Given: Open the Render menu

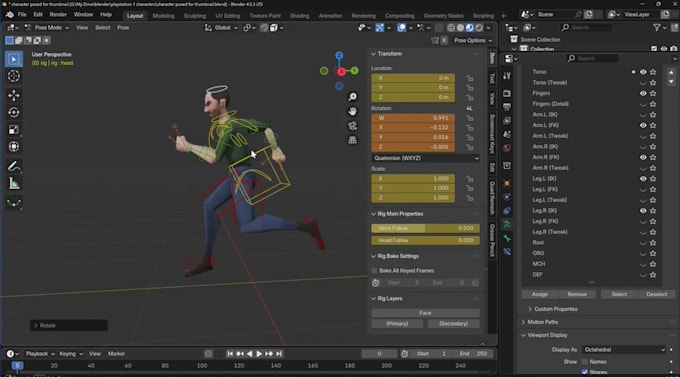Looking at the screenshot, I should pos(58,15).
